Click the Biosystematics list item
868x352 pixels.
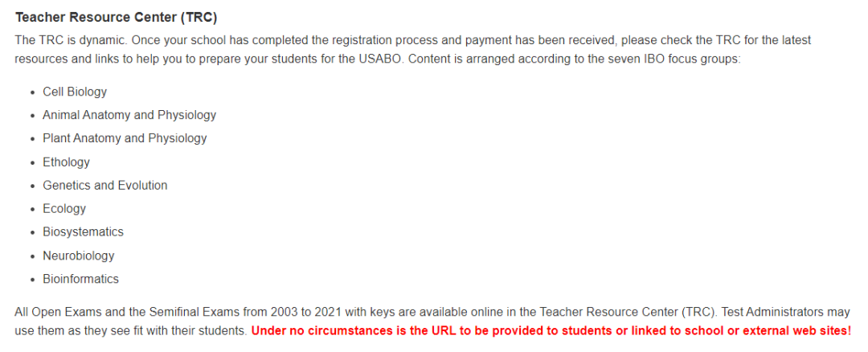pyautogui.click(x=83, y=232)
